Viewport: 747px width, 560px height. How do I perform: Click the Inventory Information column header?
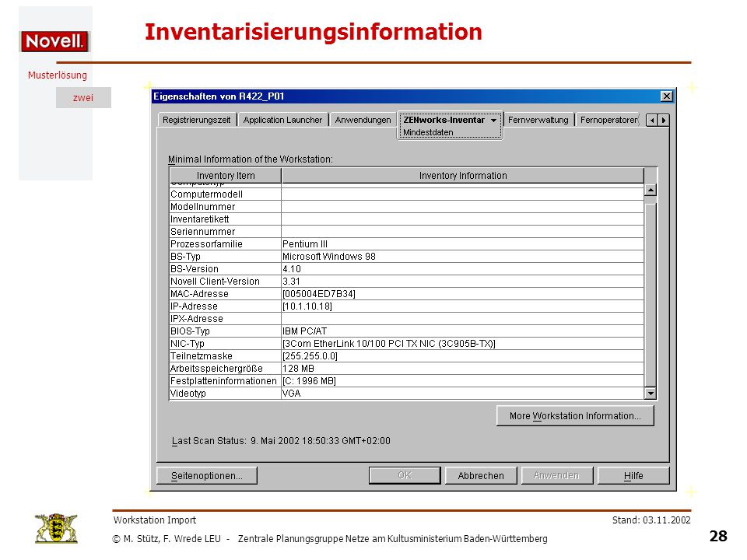pos(462,176)
